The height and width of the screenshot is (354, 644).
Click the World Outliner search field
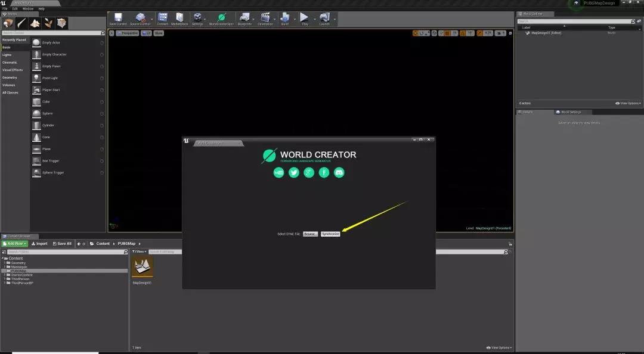click(576, 21)
